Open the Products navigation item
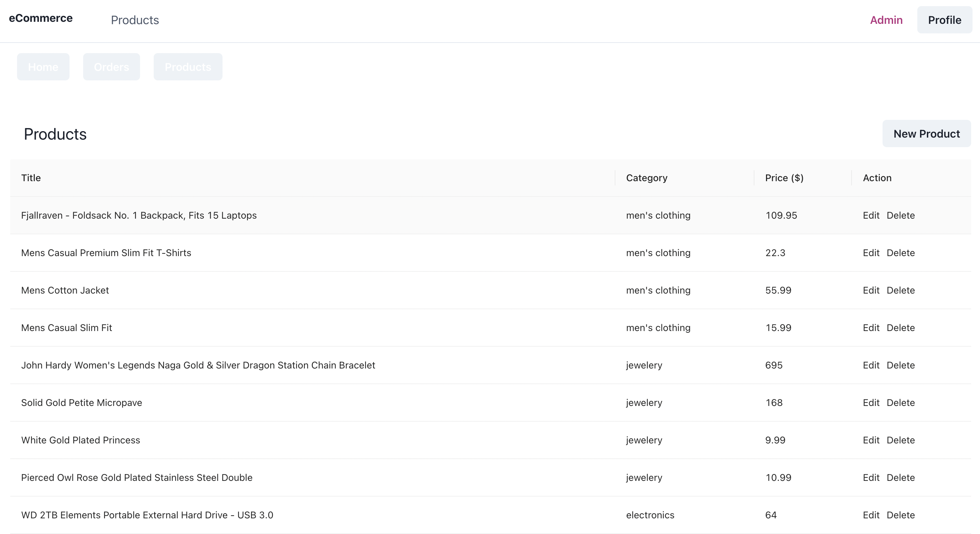Image resolution: width=980 pixels, height=534 pixels. pyautogui.click(x=135, y=20)
